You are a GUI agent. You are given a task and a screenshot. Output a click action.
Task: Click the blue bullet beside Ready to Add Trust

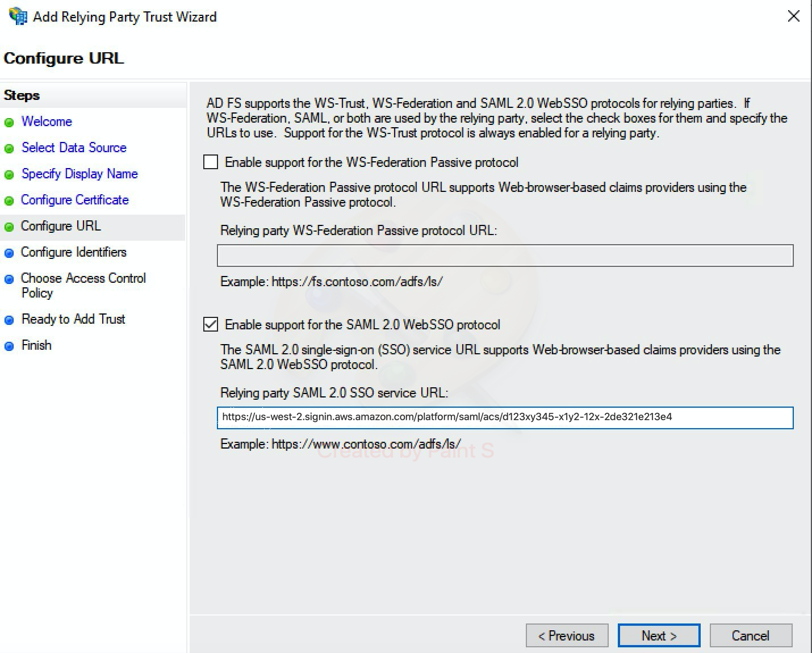10,320
